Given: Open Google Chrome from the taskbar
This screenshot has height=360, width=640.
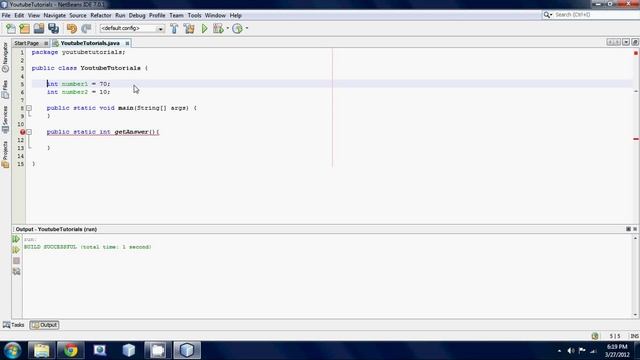Looking at the screenshot, I should pos(70,351).
